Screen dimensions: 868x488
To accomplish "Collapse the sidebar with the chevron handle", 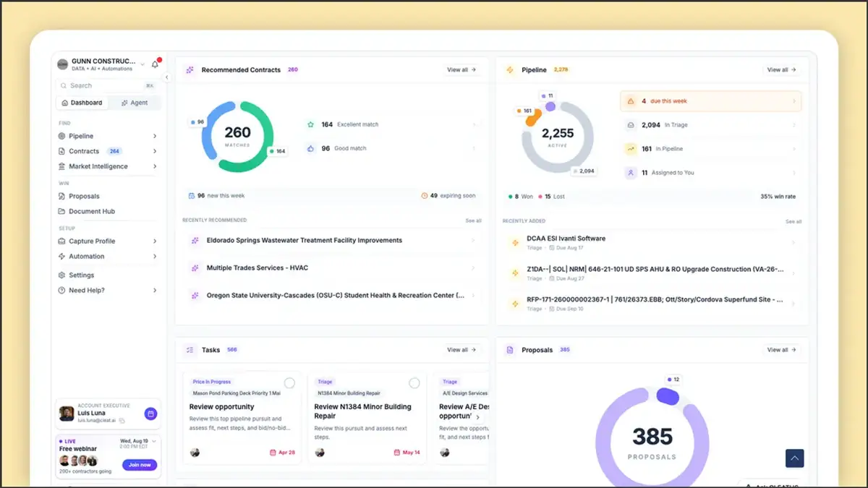I will click(166, 77).
